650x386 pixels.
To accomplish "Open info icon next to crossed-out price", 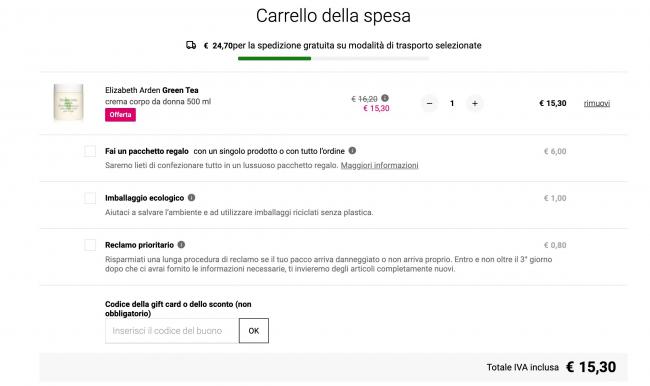I will pos(385,98).
